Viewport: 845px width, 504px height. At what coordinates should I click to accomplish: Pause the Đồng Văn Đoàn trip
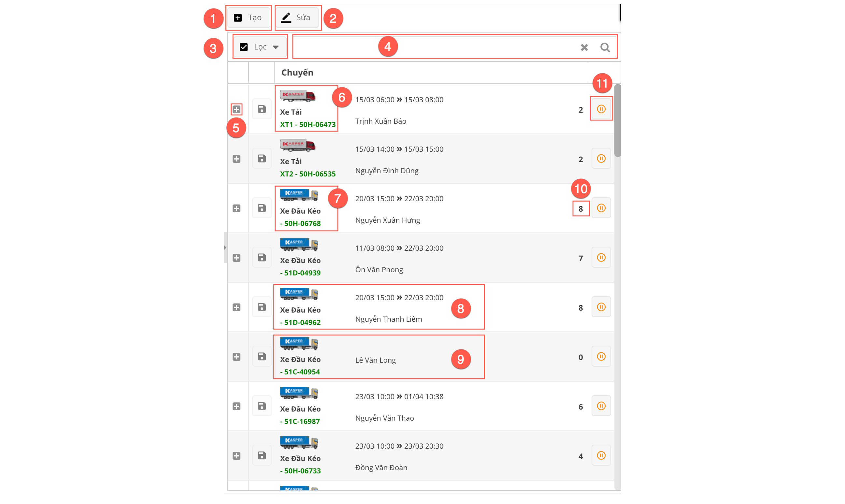pos(601,455)
